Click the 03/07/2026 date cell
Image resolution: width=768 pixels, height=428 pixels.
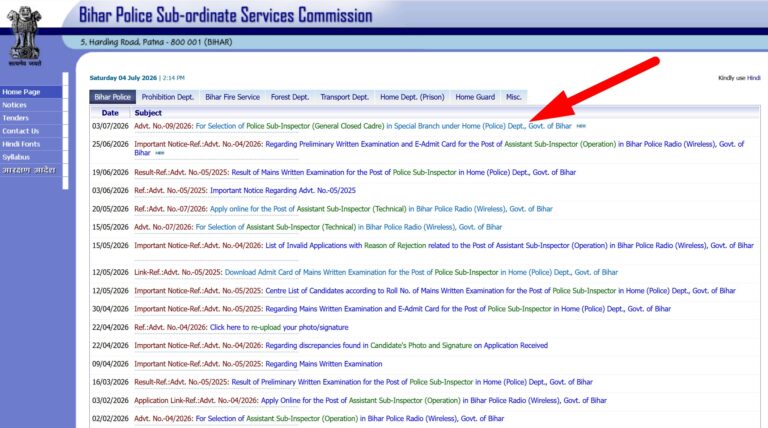(x=110, y=126)
